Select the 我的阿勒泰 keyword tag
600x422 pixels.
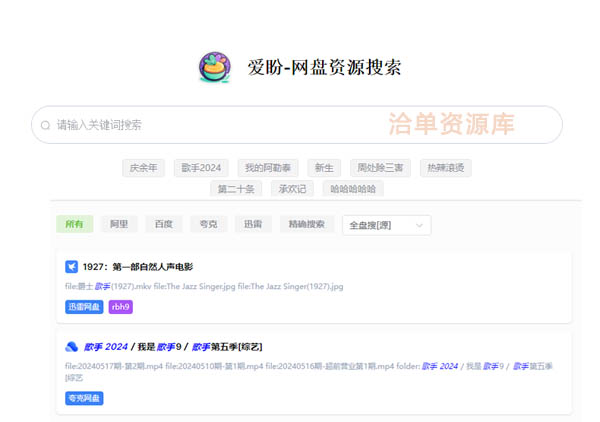click(268, 168)
